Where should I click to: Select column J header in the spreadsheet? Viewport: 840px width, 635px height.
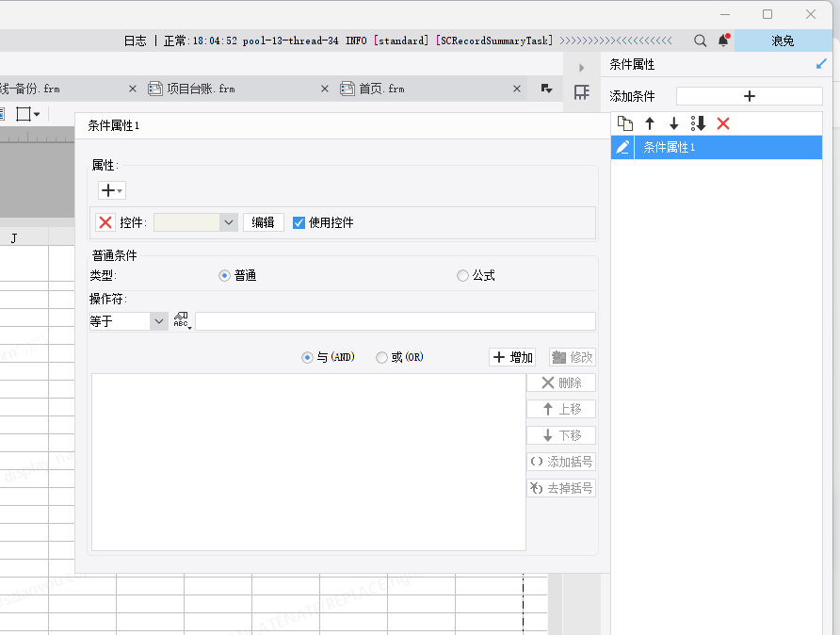(24, 238)
